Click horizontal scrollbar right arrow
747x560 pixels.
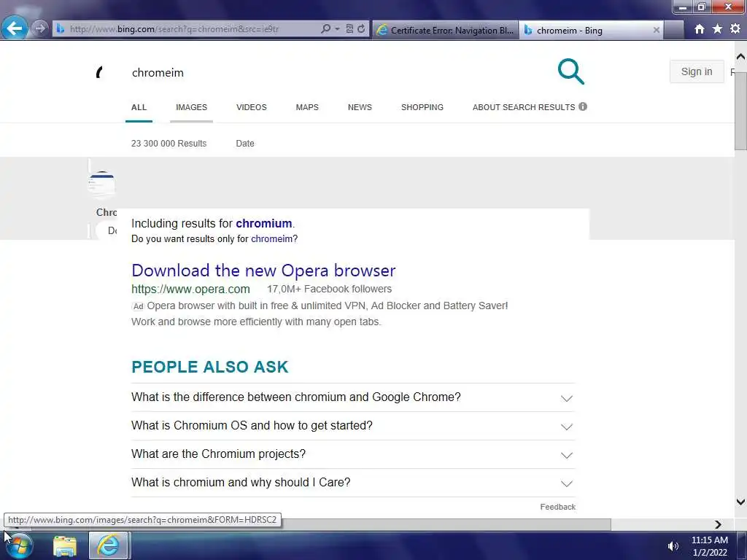tap(719, 524)
